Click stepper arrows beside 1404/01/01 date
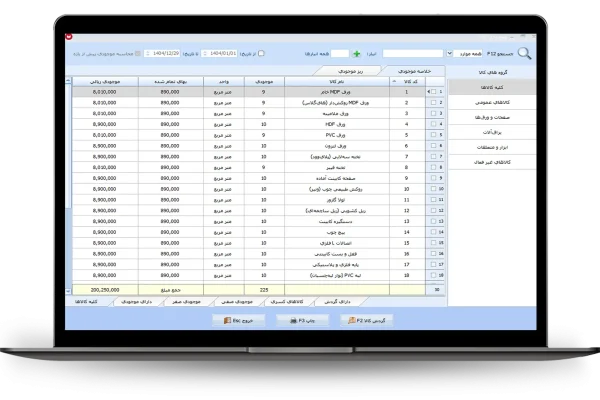Viewport: 600px width, 400px height. (205, 53)
